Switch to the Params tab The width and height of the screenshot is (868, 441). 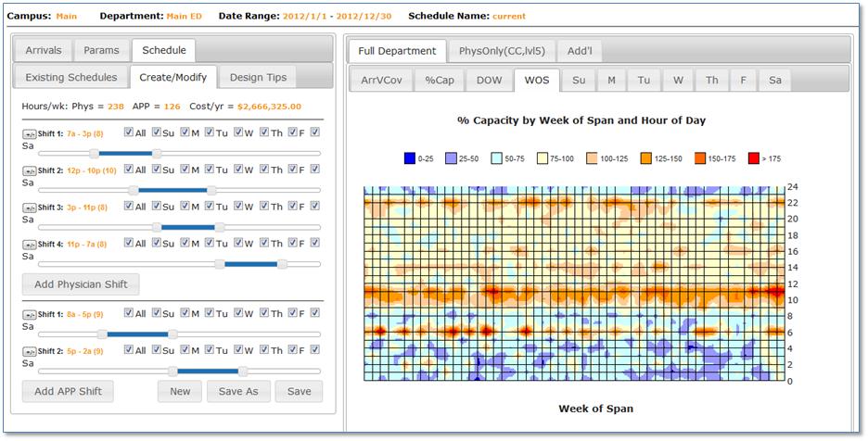pos(101,50)
